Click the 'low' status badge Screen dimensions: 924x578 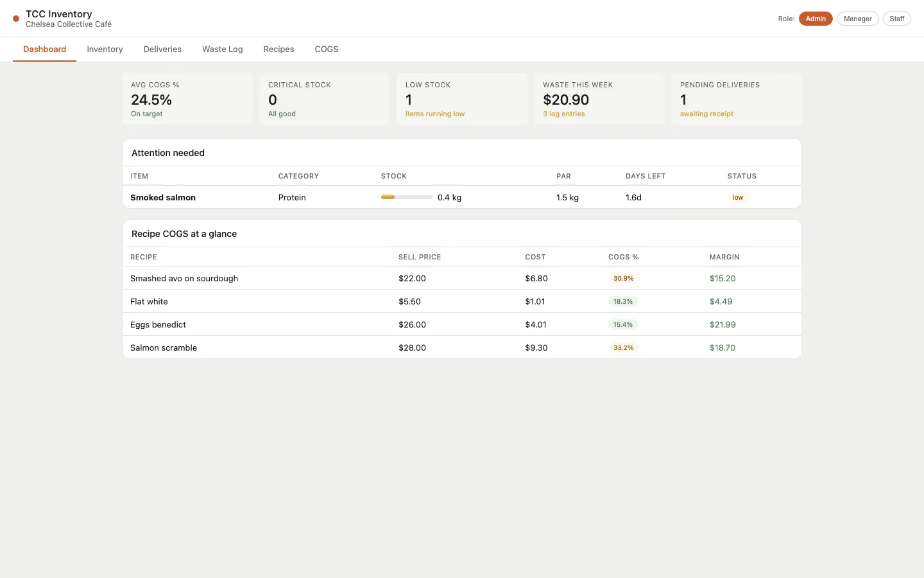(x=738, y=197)
